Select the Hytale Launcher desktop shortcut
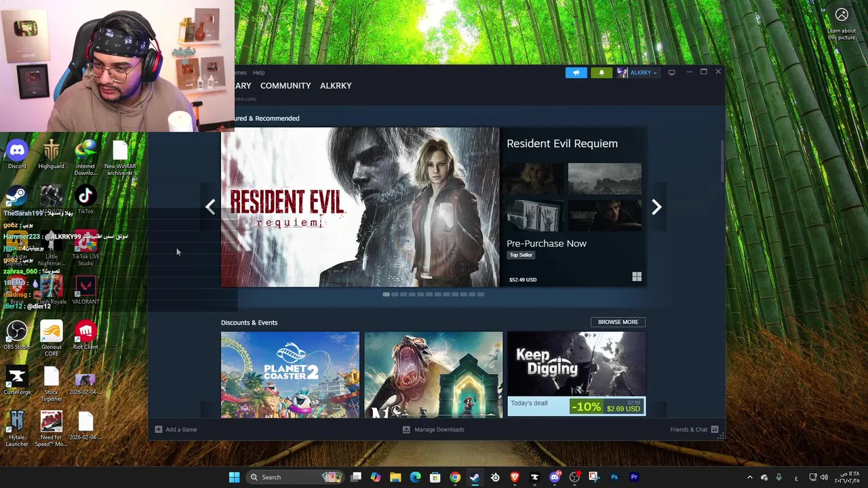The height and width of the screenshot is (488, 868). tap(17, 429)
